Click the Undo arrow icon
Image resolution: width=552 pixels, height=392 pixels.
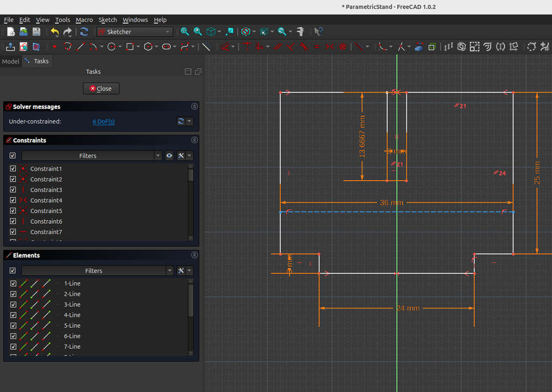click(54, 32)
